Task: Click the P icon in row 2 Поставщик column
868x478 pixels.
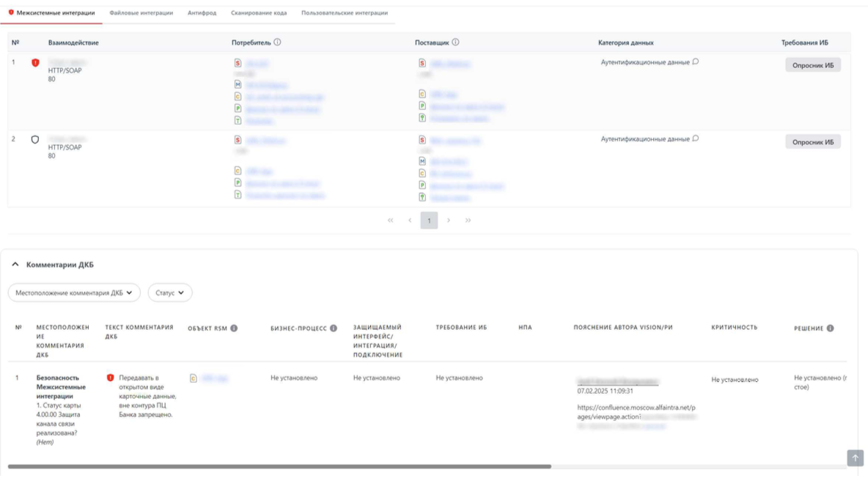Action: (x=422, y=185)
